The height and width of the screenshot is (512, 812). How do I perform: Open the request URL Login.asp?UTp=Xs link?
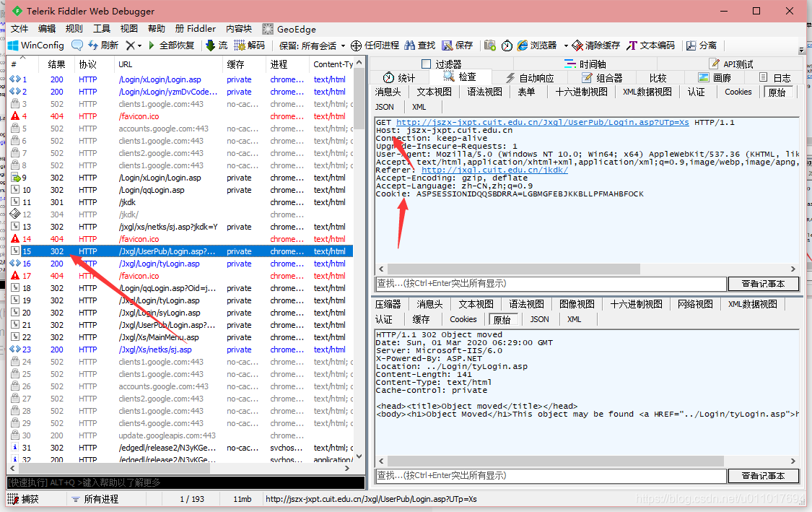[x=542, y=122]
